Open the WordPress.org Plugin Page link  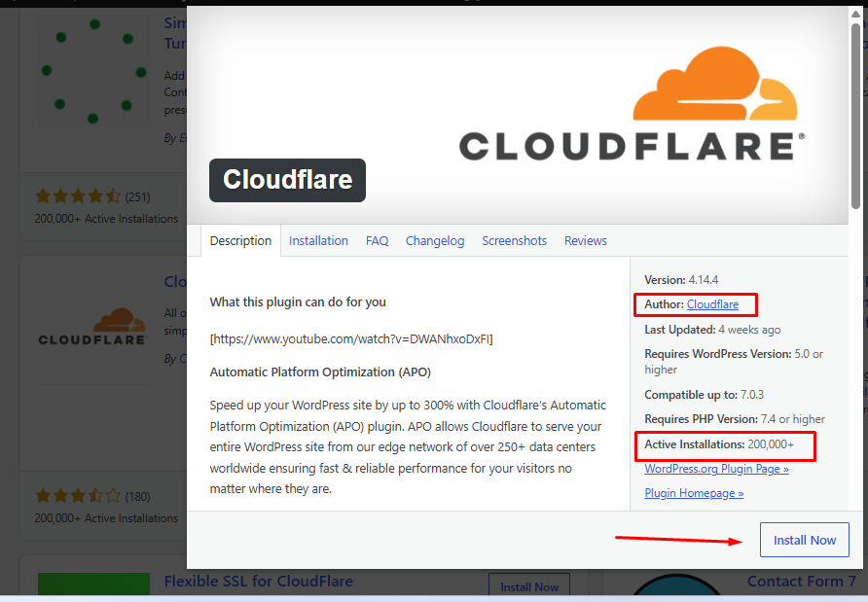point(716,469)
